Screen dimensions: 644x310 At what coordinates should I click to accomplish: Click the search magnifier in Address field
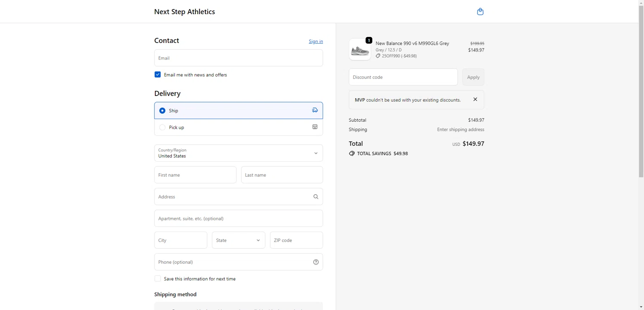tap(316, 197)
